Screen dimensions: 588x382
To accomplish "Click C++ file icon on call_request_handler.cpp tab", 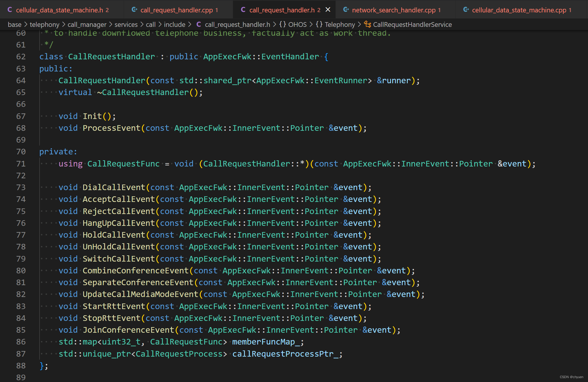I will [135, 10].
